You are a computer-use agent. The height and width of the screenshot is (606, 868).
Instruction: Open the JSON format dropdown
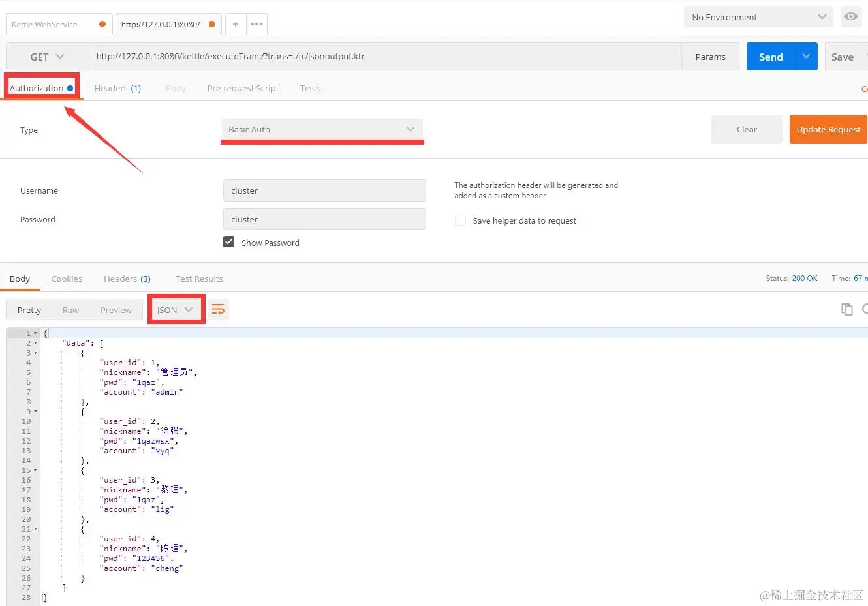click(175, 310)
